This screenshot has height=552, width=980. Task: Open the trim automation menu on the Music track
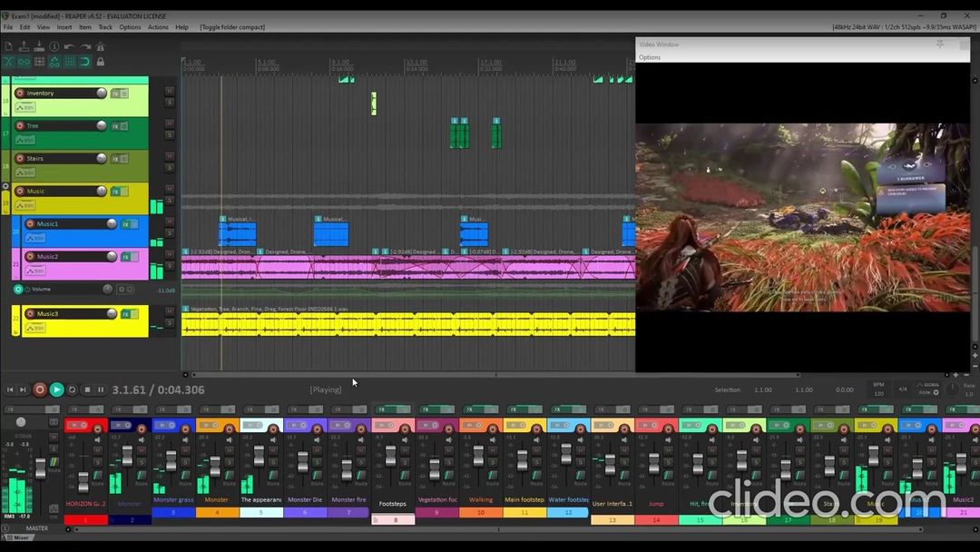coord(25,205)
